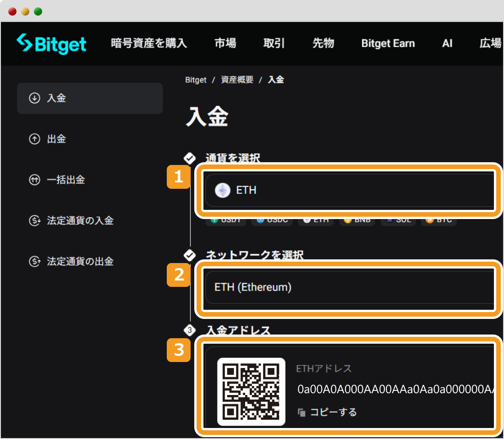This screenshot has width=504, height=439.
Task: Click the macOS green zoom window button
Action: point(38,11)
